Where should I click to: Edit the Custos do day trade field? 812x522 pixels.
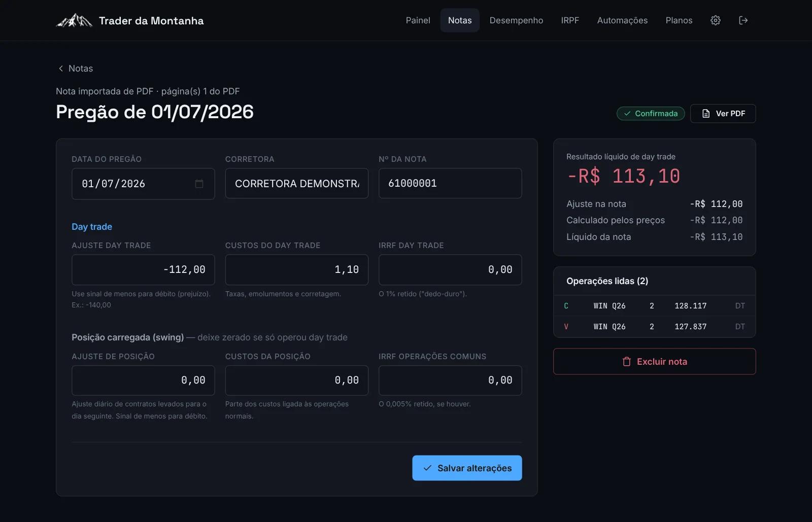tap(297, 269)
